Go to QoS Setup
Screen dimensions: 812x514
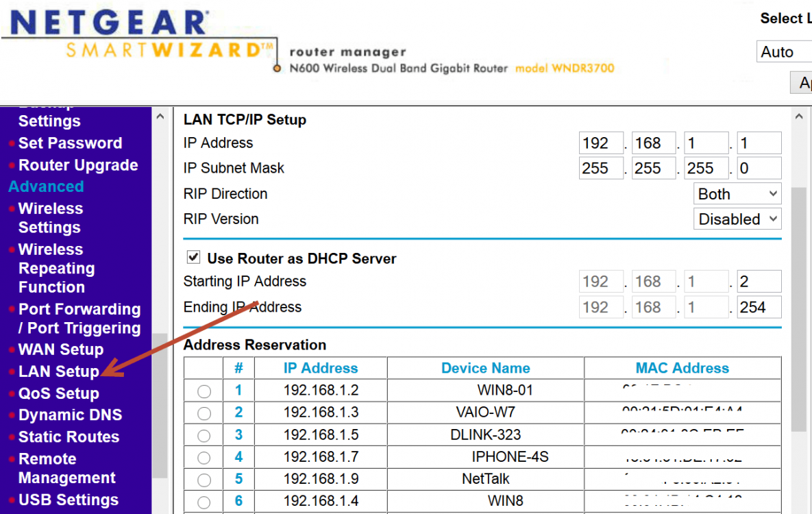58,393
